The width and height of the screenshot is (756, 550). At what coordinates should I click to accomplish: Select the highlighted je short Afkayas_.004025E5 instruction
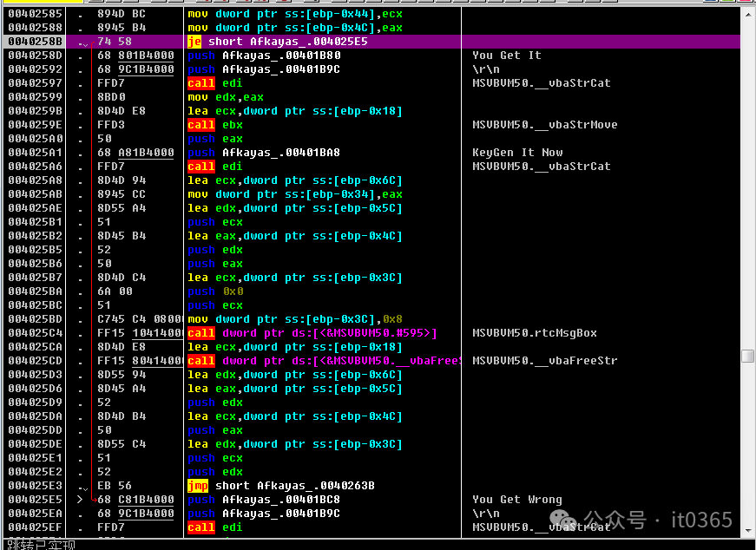278,42
